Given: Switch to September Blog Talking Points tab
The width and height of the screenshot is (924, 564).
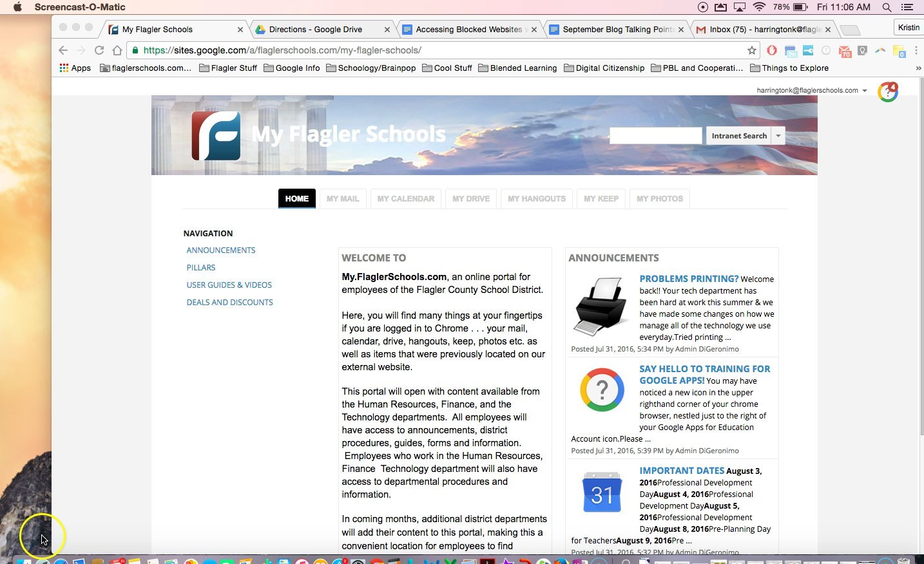Looking at the screenshot, I should point(616,29).
